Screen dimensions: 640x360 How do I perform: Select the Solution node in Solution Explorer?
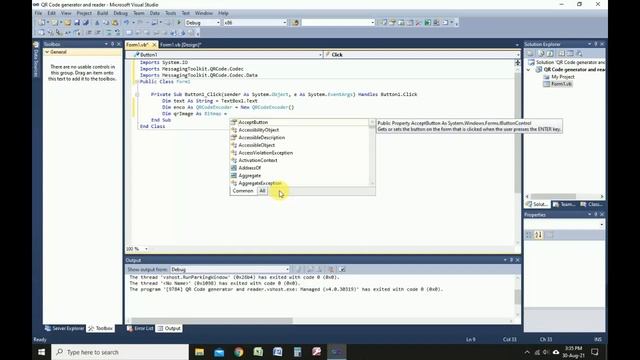tap(567, 62)
